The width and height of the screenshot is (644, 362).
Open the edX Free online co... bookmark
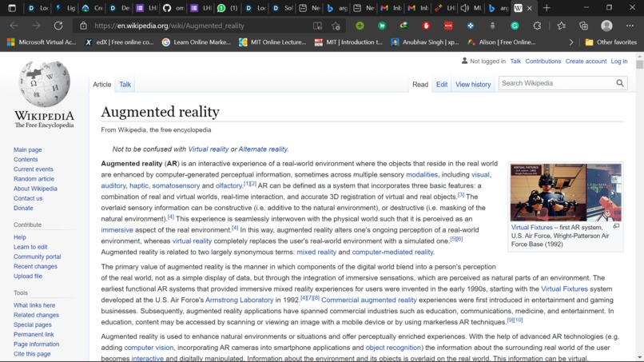click(x=119, y=42)
